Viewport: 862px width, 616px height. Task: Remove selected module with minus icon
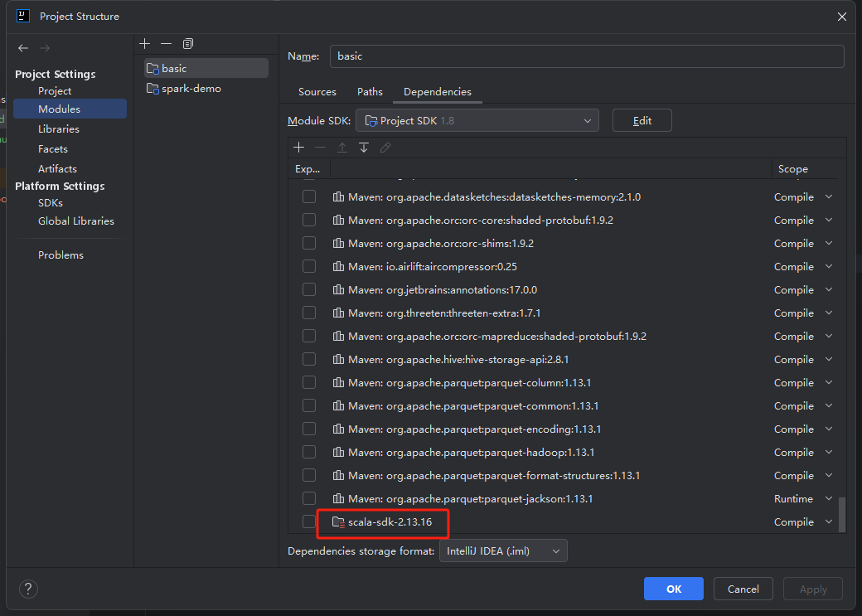[x=166, y=43]
